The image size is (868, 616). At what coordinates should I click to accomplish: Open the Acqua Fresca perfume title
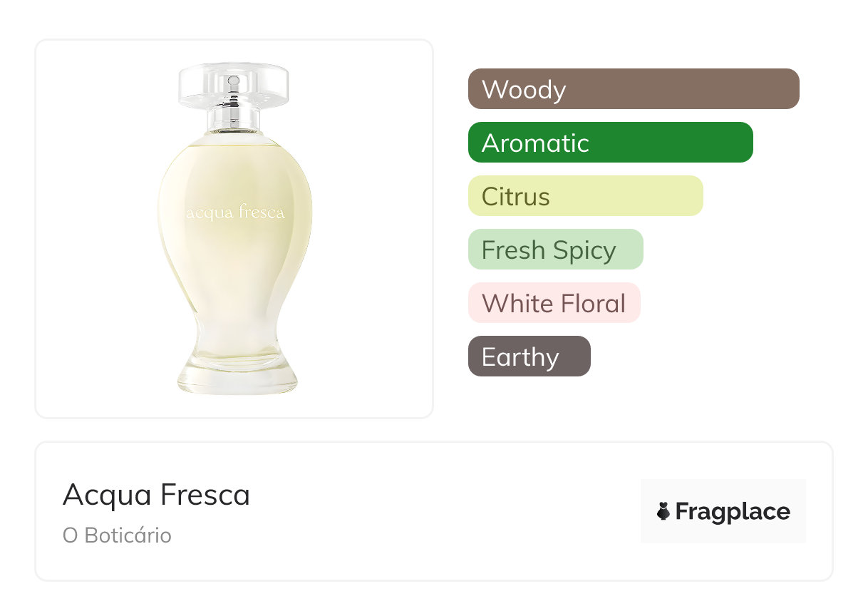pos(156,495)
